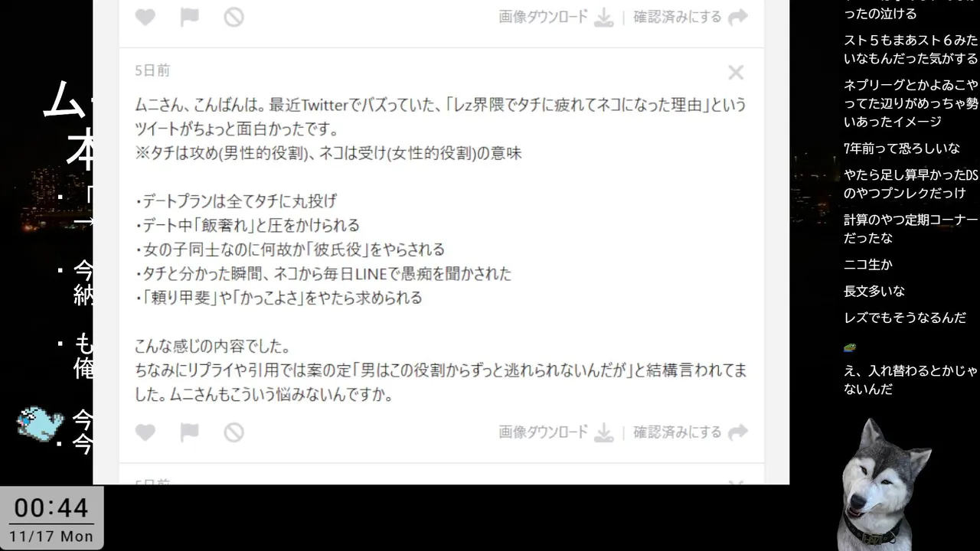Image resolution: width=980 pixels, height=551 pixels.
Task: Click the 5日前 timestamp on the message
Action: click(x=152, y=70)
